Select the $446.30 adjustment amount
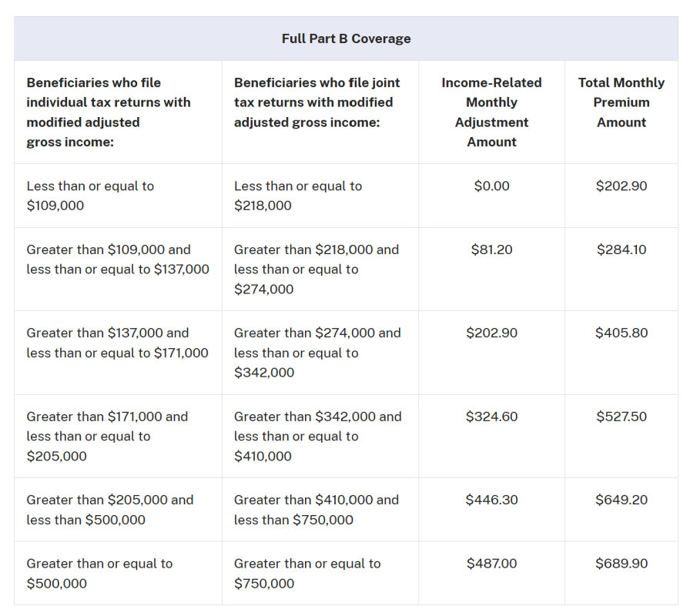 coord(491,500)
